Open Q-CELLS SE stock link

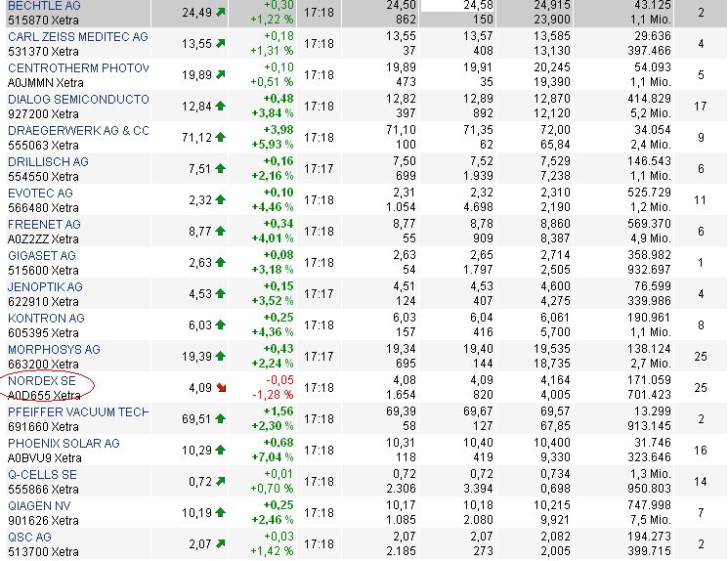(x=42, y=475)
